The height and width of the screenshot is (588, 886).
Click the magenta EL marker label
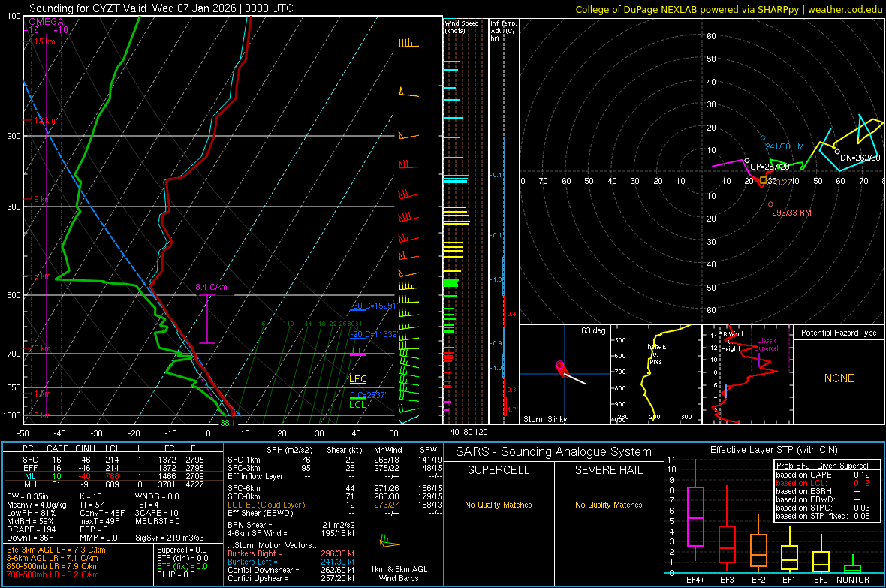357,351
